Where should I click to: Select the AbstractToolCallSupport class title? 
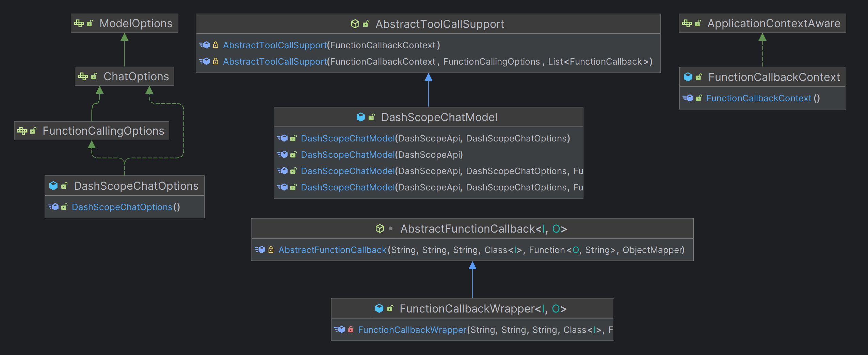[440, 24]
